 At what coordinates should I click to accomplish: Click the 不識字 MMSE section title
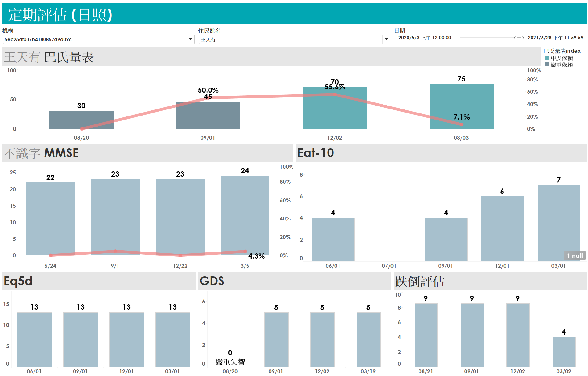click(x=41, y=153)
